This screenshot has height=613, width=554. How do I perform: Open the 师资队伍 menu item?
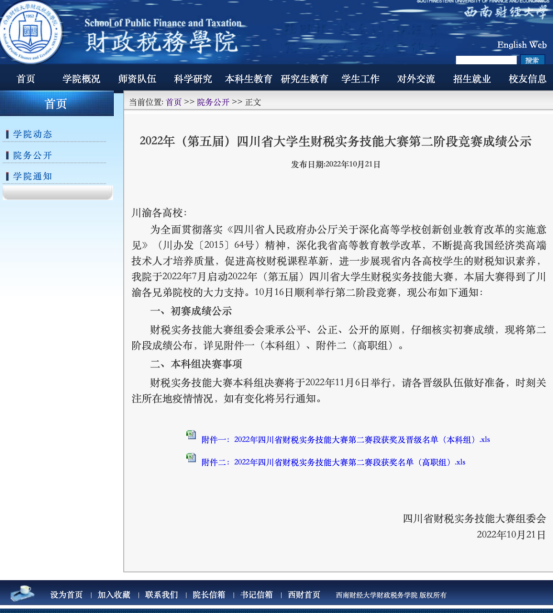click(x=137, y=79)
